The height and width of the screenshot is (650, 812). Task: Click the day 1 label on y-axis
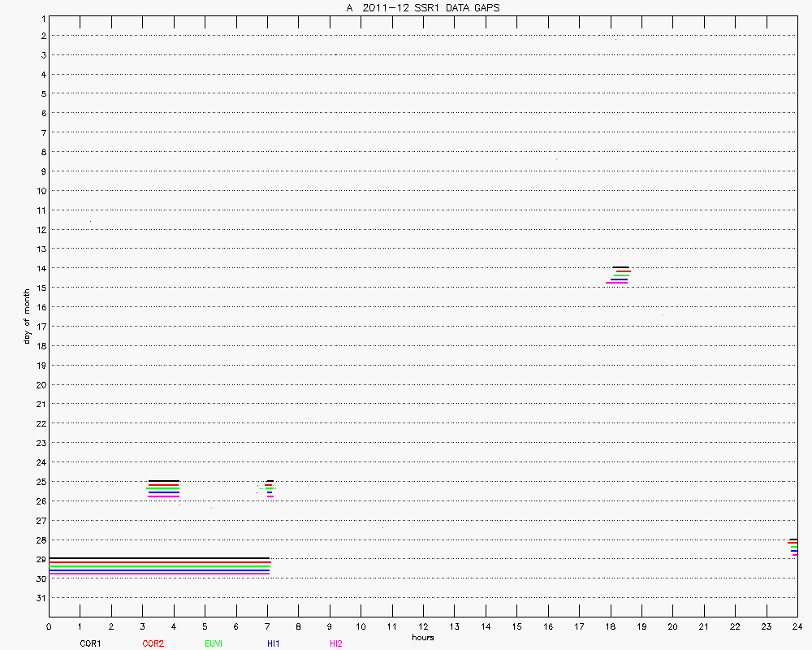pos(40,17)
